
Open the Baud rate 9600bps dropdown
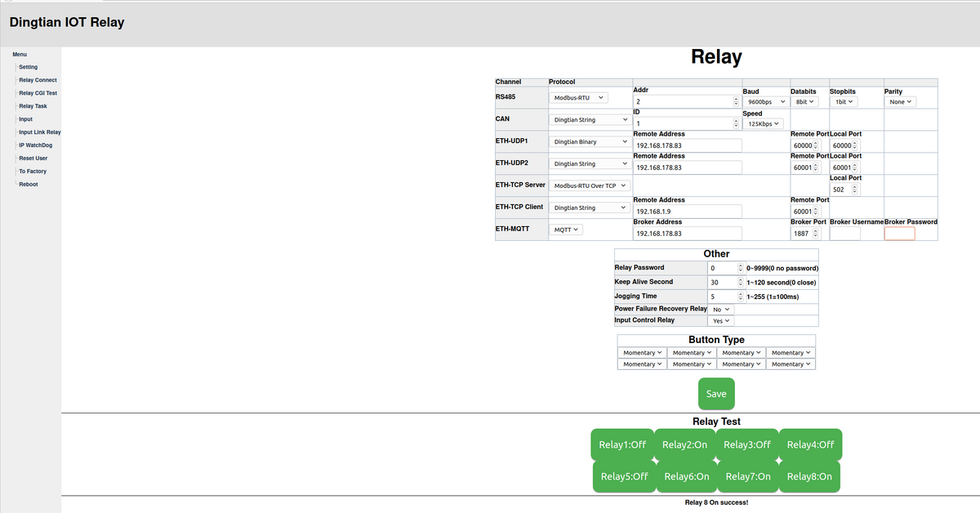(x=766, y=102)
